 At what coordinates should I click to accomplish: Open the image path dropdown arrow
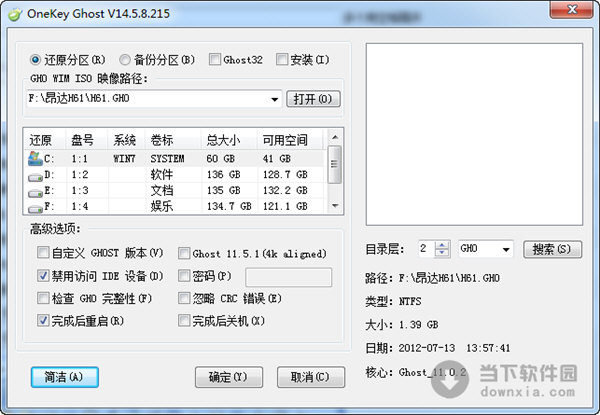click(274, 99)
